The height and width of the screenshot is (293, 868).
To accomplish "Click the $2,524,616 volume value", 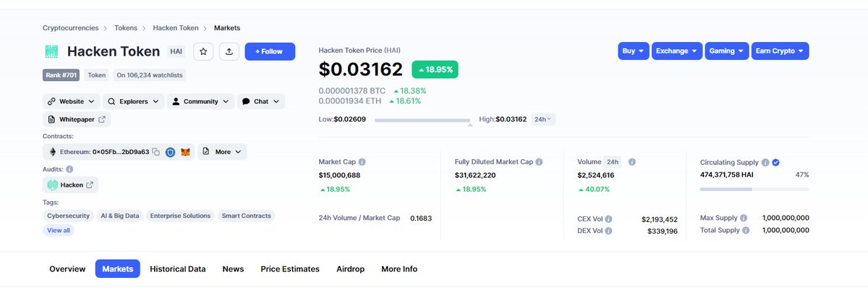I will [596, 175].
